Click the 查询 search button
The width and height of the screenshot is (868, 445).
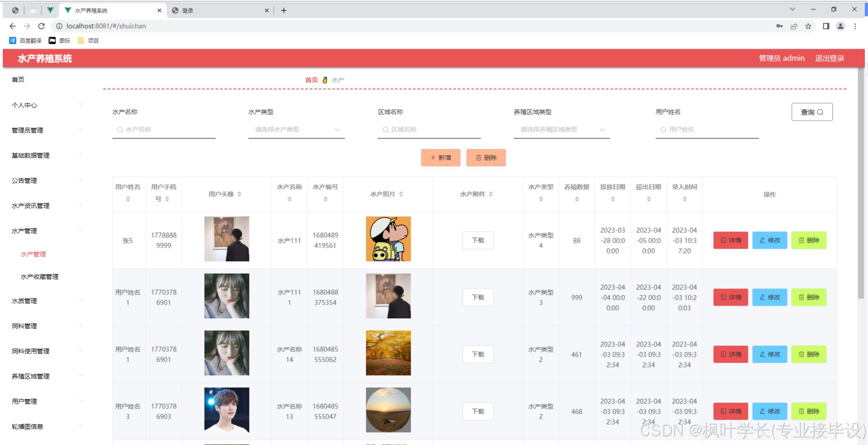(x=811, y=112)
